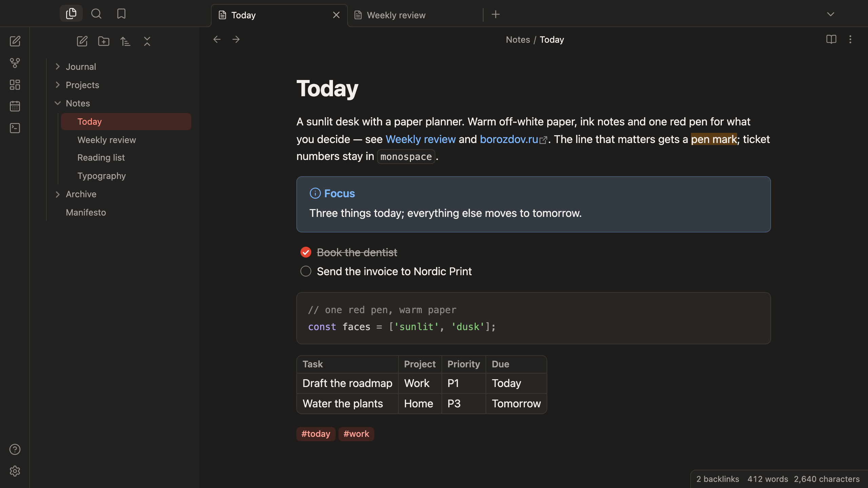Click the #today tag
The width and height of the screenshot is (868, 488).
tap(316, 434)
